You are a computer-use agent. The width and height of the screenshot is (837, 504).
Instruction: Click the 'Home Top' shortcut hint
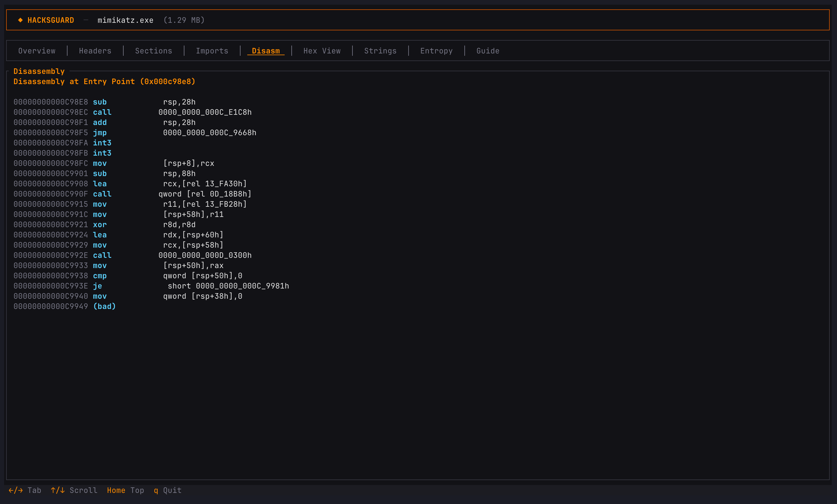125,491
